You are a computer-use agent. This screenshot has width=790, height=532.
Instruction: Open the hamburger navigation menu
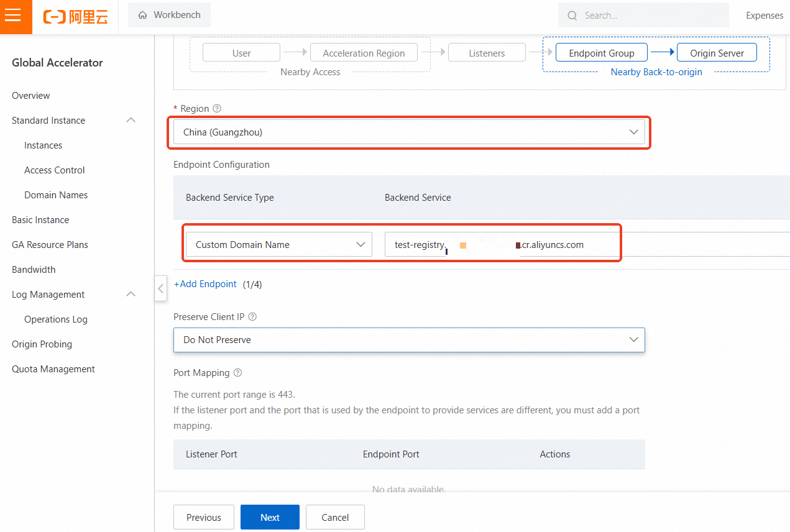point(13,16)
